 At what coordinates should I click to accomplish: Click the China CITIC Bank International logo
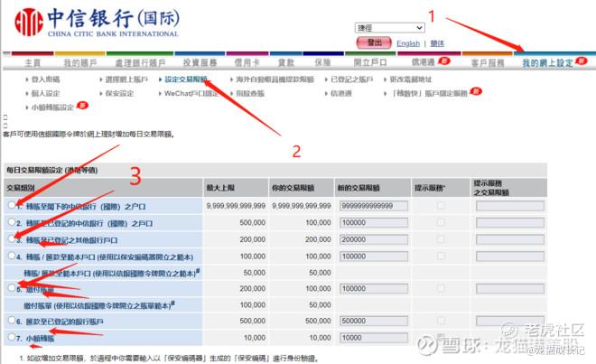point(97,23)
